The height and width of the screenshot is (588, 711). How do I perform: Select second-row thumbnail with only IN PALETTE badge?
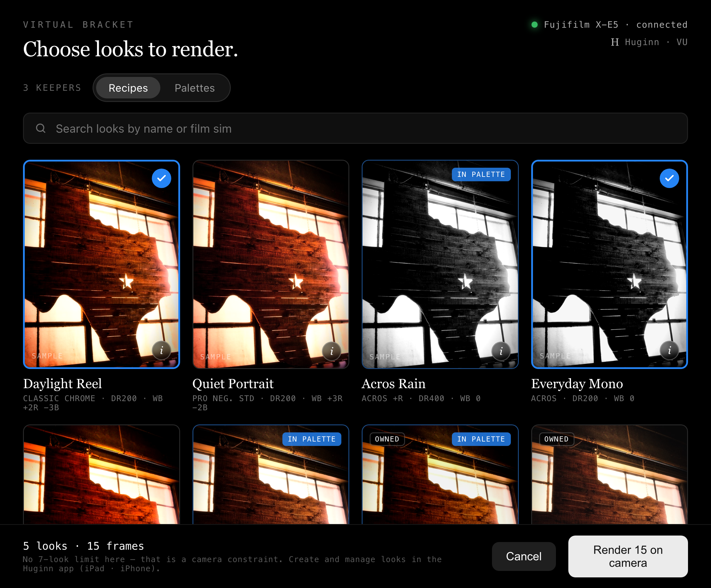(271, 475)
